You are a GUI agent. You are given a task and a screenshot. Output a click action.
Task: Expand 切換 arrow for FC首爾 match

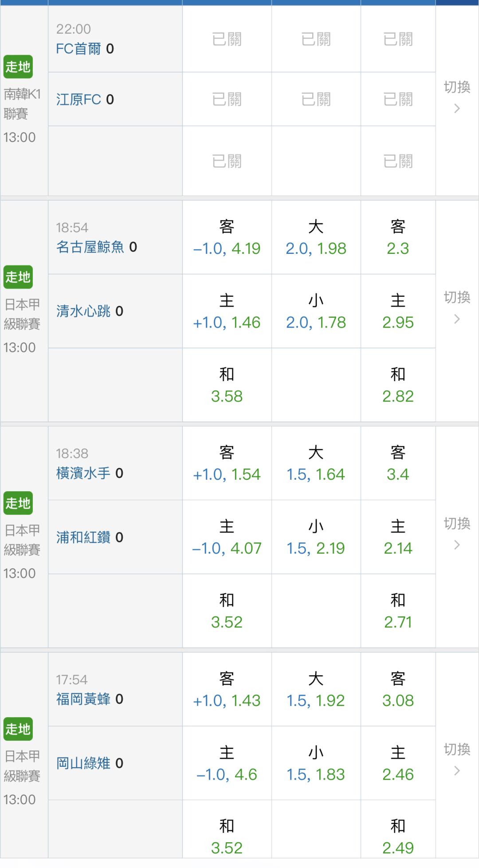click(x=457, y=108)
